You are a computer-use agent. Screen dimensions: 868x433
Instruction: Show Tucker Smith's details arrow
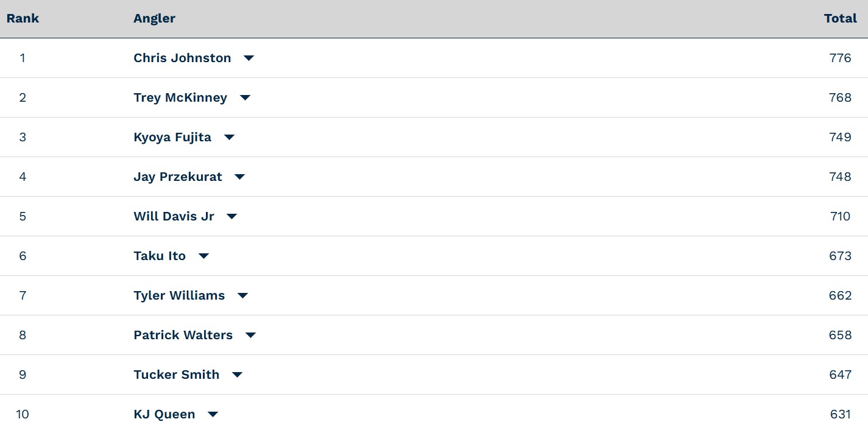coord(237,375)
